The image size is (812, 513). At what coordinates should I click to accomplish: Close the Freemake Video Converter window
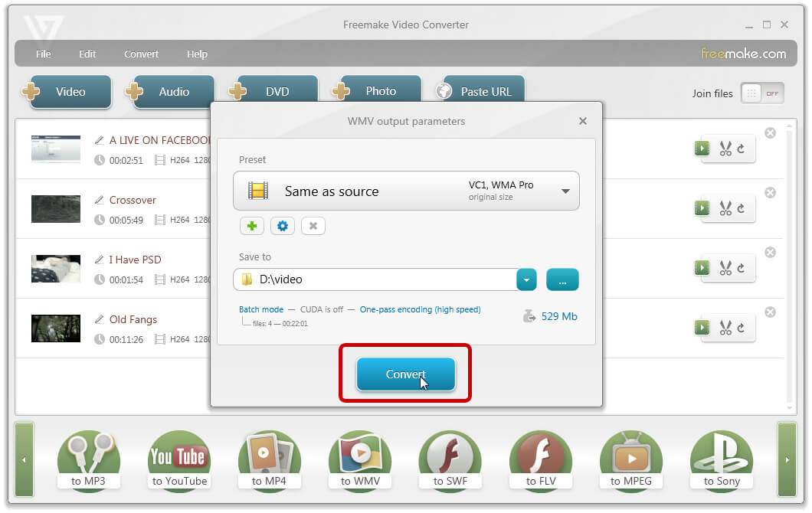[x=784, y=25]
